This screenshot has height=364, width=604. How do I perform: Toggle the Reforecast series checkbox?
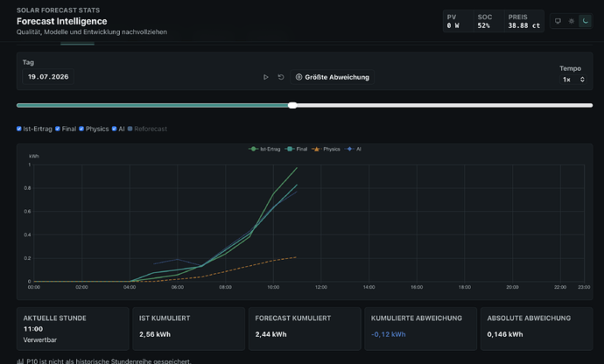point(130,129)
